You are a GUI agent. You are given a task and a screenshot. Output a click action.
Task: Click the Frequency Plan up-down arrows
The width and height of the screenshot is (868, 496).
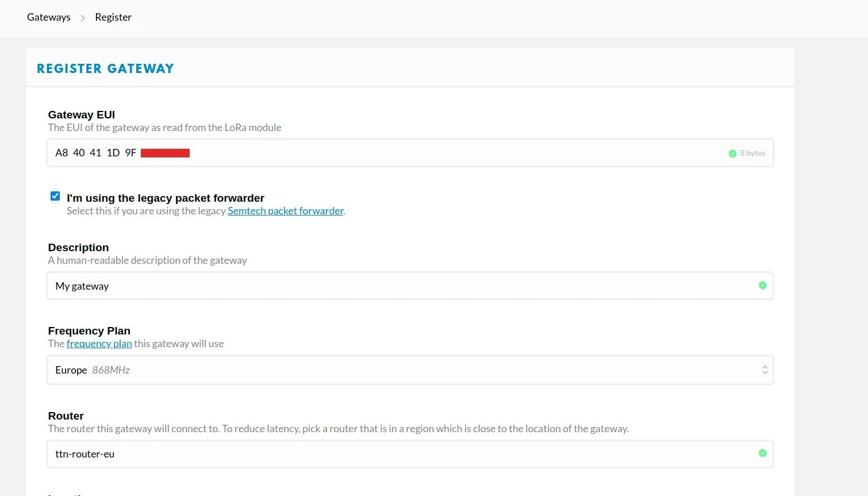tap(765, 370)
